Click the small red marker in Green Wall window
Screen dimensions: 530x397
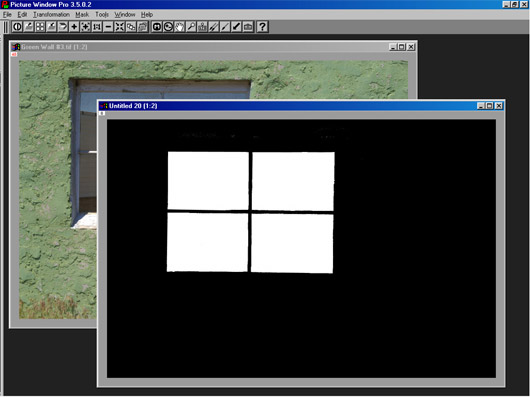(x=14, y=54)
